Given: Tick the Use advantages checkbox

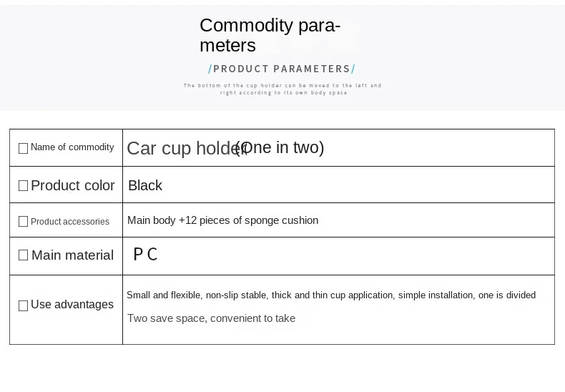Looking at the screenshot, I should pos(23,305).
